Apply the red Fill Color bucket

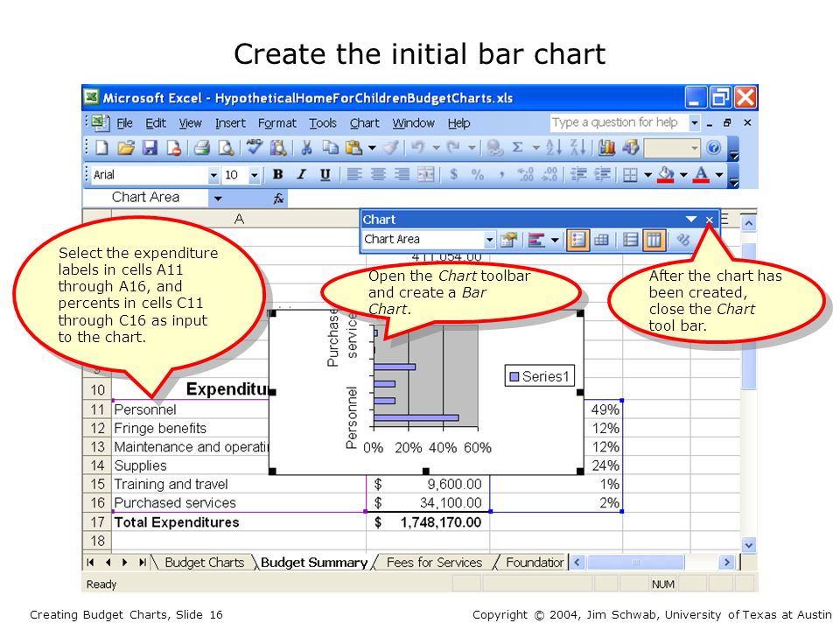[x=666, y=174]
